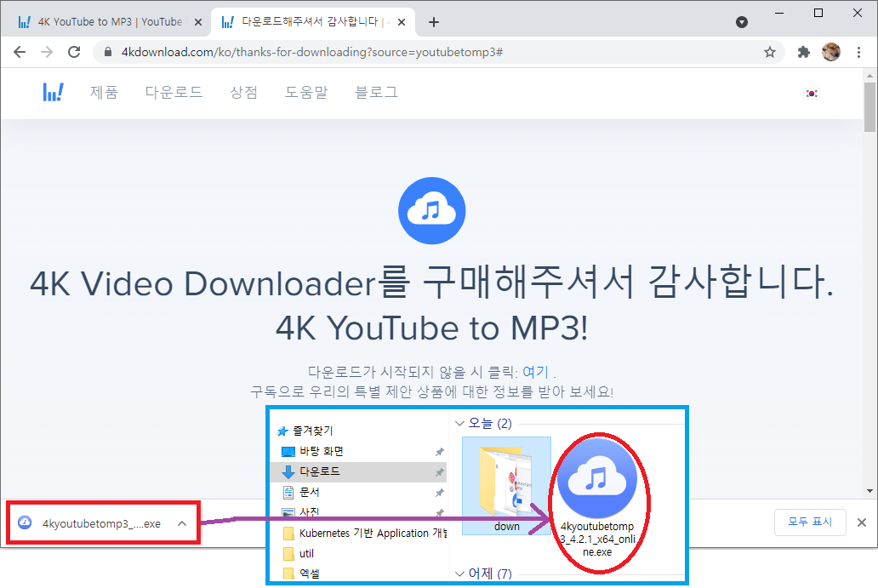Click the Chrome tab search circle arrow icon
The height and width of the screenshot is (588, 878).
[742, 22]
